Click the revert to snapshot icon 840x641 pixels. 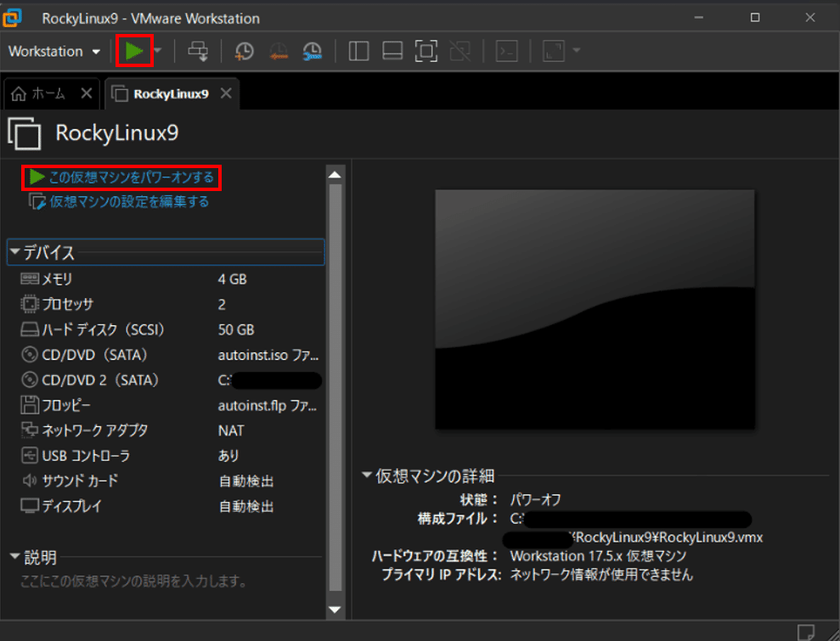point(278,52)
